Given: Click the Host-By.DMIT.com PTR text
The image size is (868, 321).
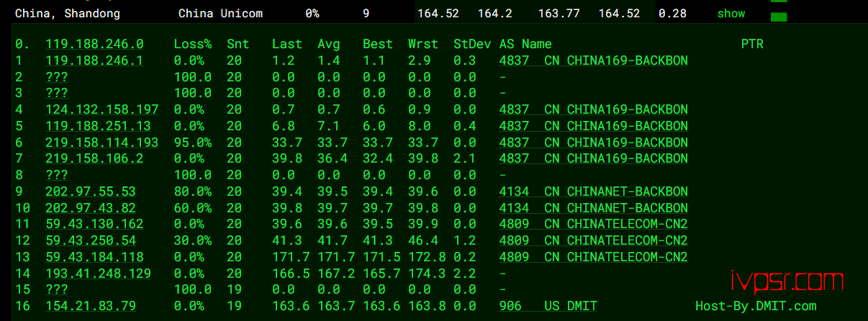Looking at the screenshot, I should coord(756,307).
